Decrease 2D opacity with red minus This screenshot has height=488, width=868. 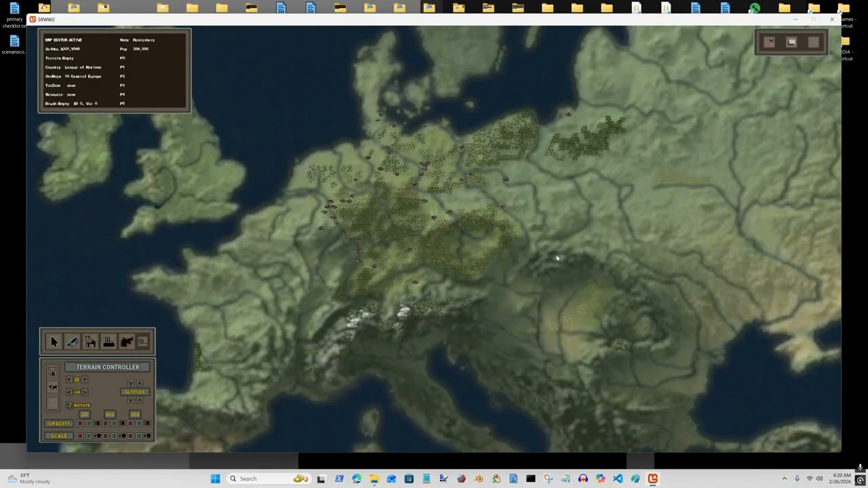(x=81, y=423)
